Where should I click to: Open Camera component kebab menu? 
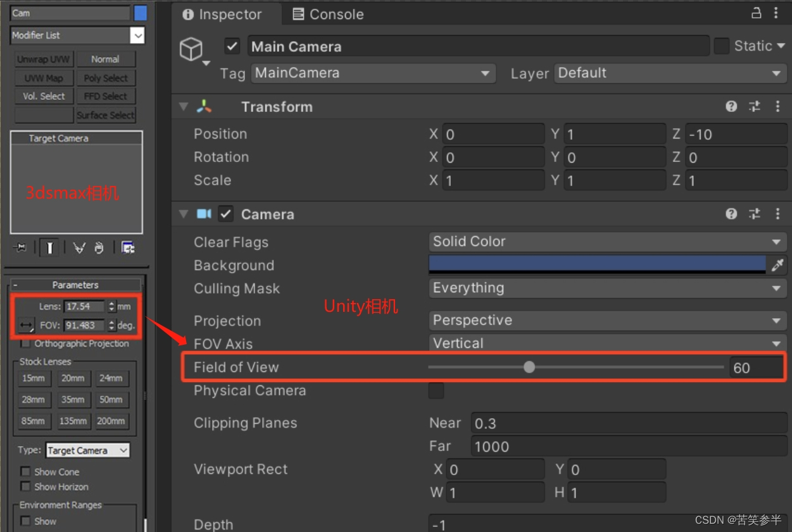[x=777, y=214]
